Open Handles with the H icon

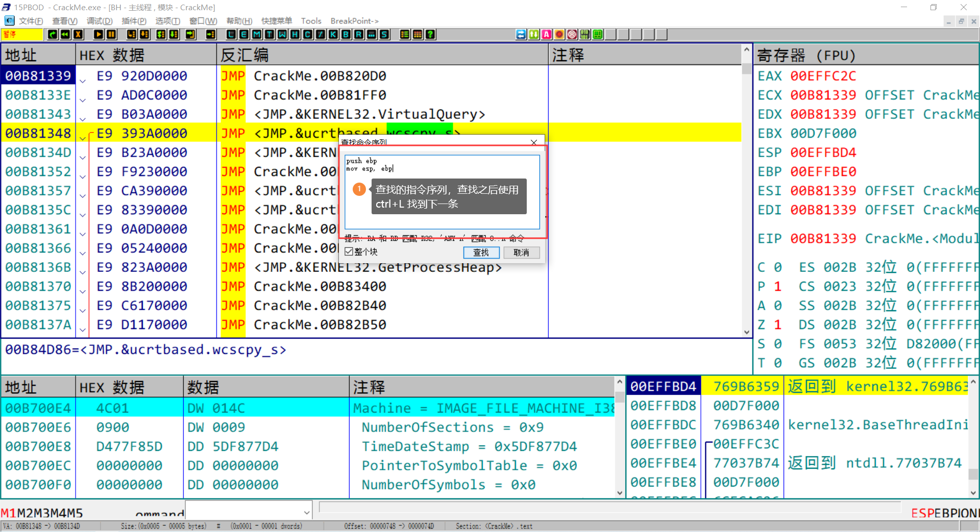[x=295, y=34]
